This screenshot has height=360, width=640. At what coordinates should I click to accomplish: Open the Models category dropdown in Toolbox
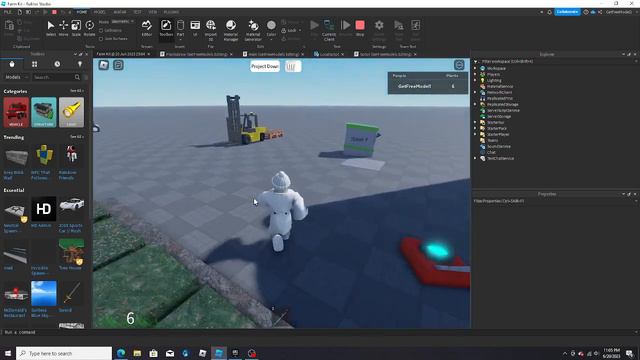(16, 77)
